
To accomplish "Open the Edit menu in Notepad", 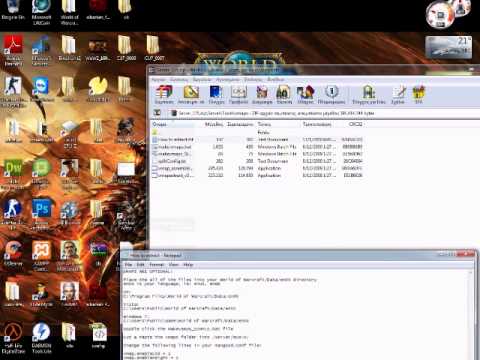I will 140,264.
